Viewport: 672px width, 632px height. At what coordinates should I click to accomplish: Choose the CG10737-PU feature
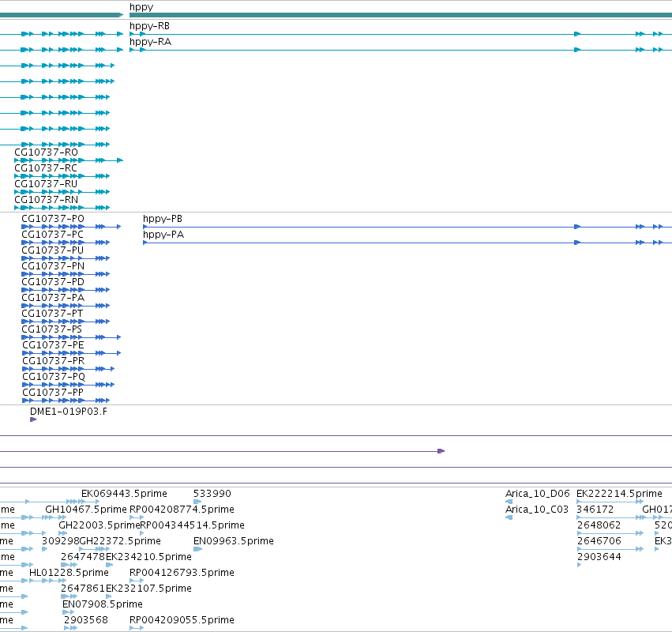pyautogui.click(x=52, y=250)
